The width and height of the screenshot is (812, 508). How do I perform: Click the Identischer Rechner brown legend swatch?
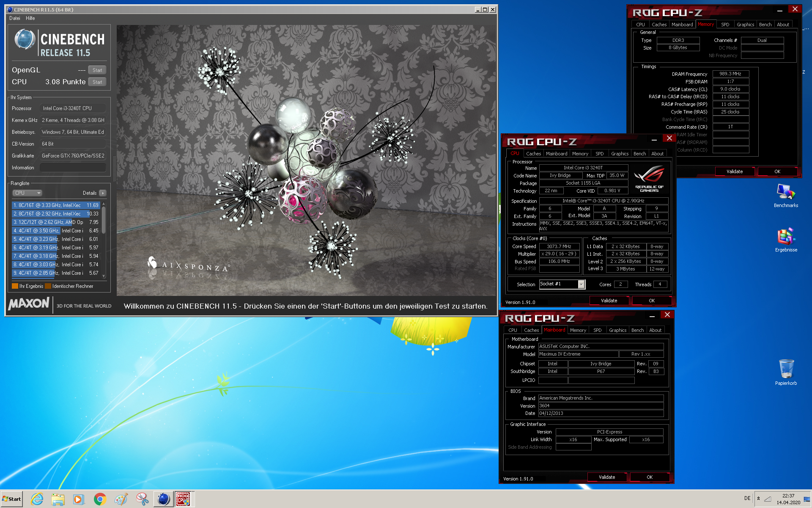[48, 286]
